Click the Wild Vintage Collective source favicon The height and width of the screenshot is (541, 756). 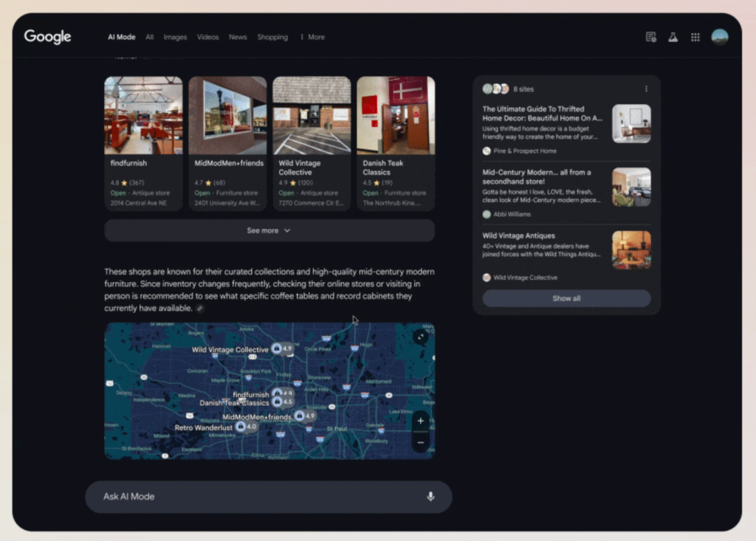[x=487, y=278]
